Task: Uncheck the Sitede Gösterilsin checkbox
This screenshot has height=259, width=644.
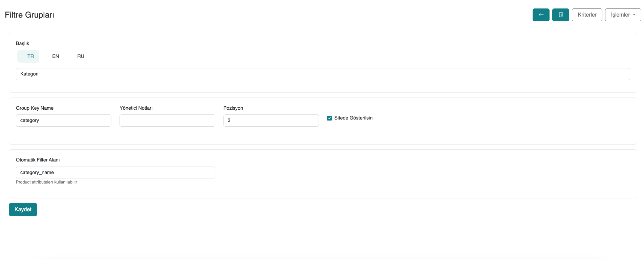Action: tap(329, 118)
